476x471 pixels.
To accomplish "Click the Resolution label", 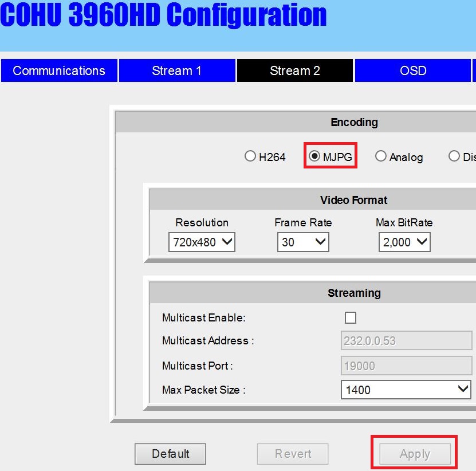I will [202, 222].
